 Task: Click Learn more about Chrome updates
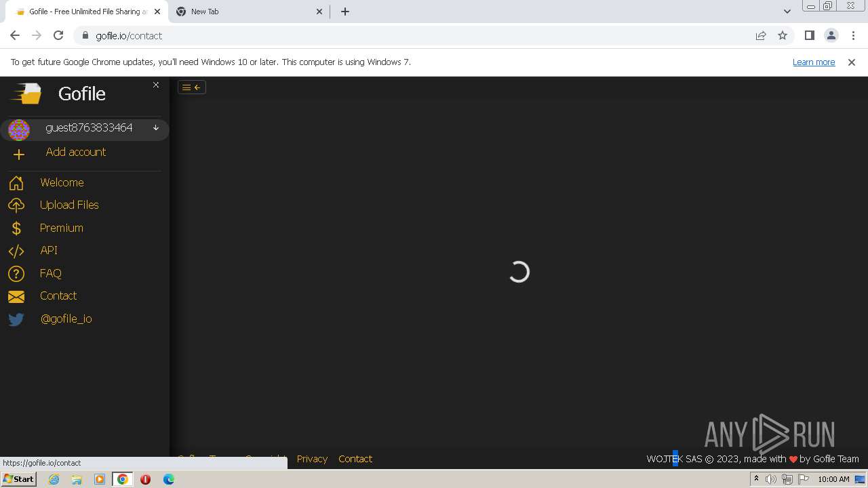pyautogui.click(x=814, y=62)
